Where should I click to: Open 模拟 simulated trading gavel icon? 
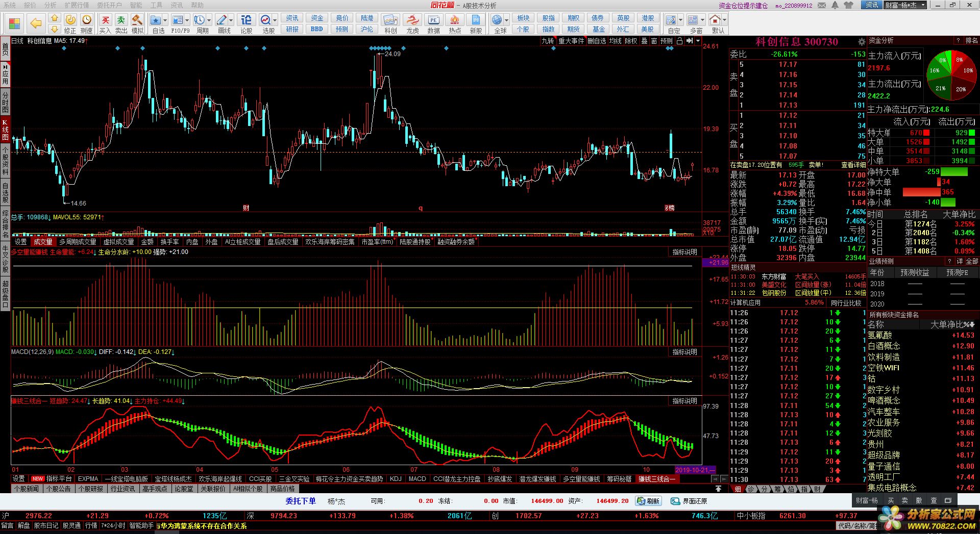[137, 20]
